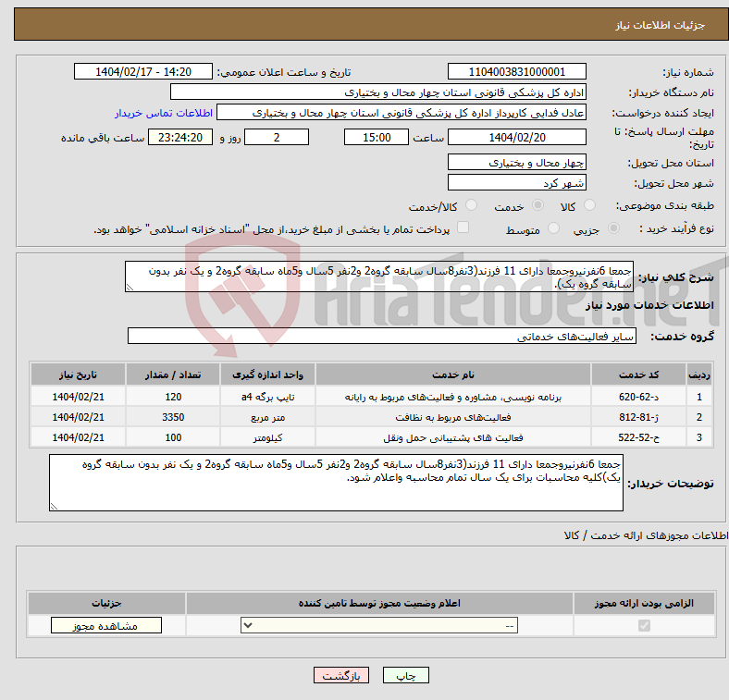
Task: Click the quantity value 120
Action: pos(173,397)
